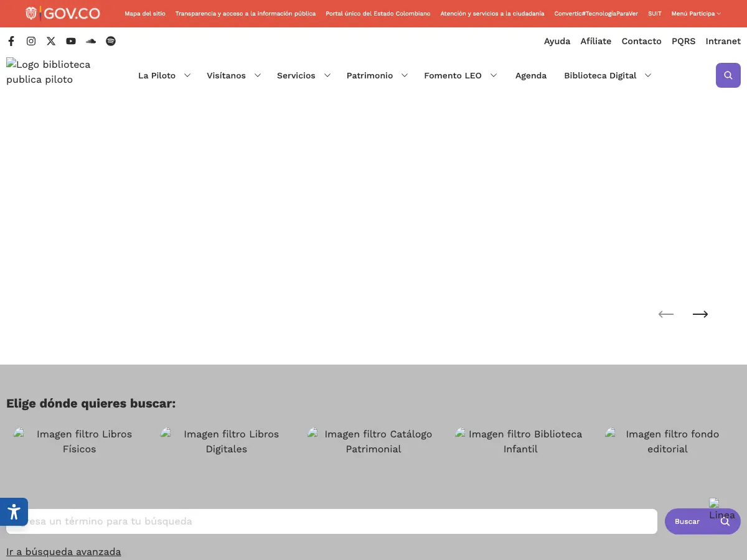Open the Afíliate link
The width and height of the screenshot is (747, 560).
[596, 41]
